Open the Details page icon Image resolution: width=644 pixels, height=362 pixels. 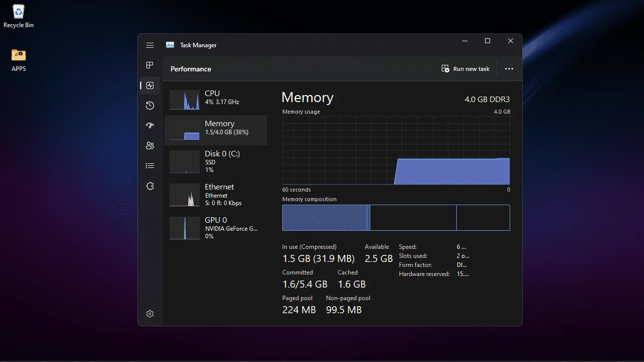150,166
